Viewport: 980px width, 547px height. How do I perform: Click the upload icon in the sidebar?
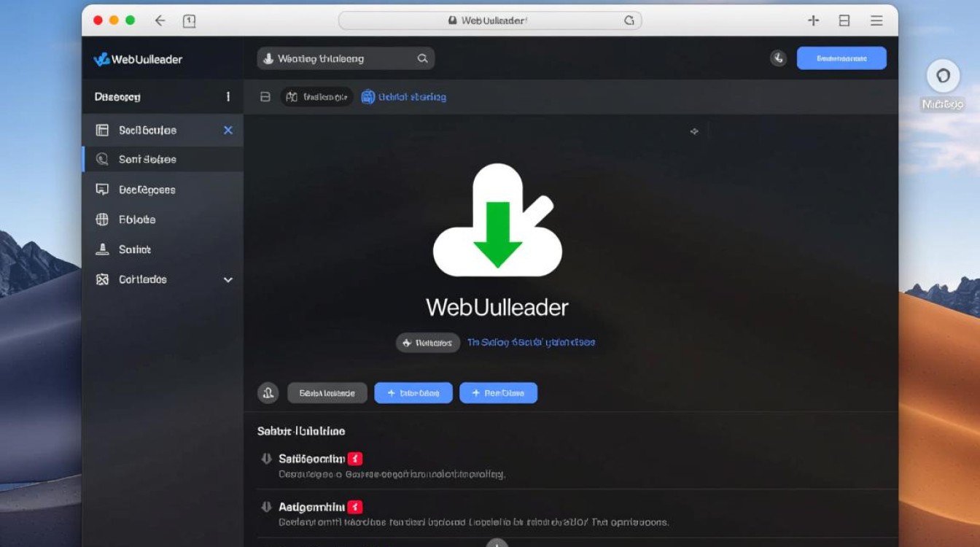coord(102,249)
